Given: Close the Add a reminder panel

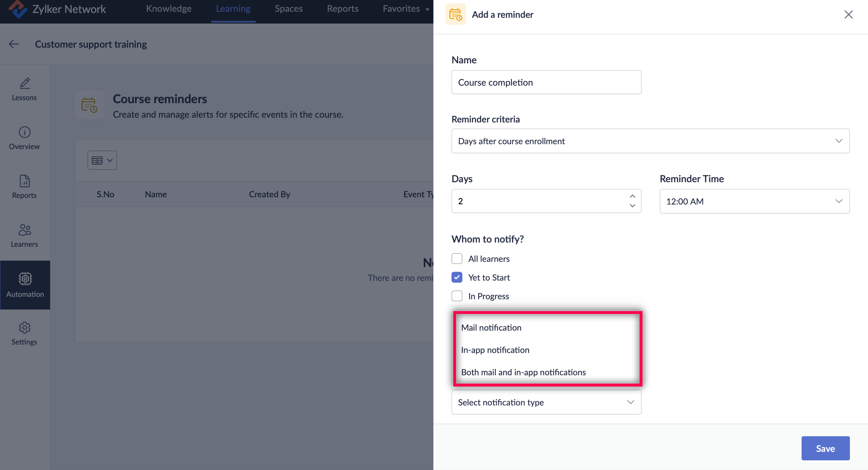Looking at the screenshot, I should (848, 14).
